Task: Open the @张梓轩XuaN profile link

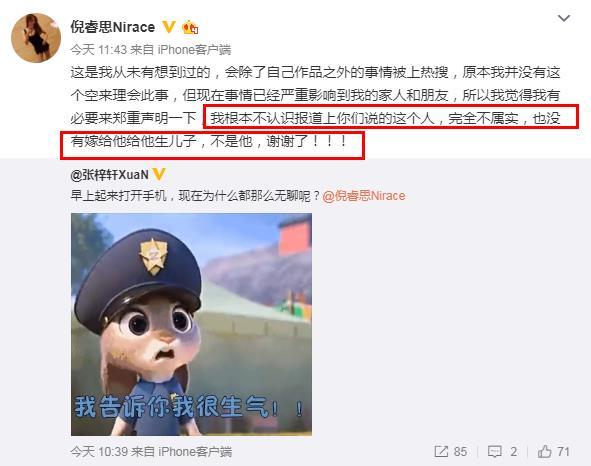Action: (x=109, y=175)
